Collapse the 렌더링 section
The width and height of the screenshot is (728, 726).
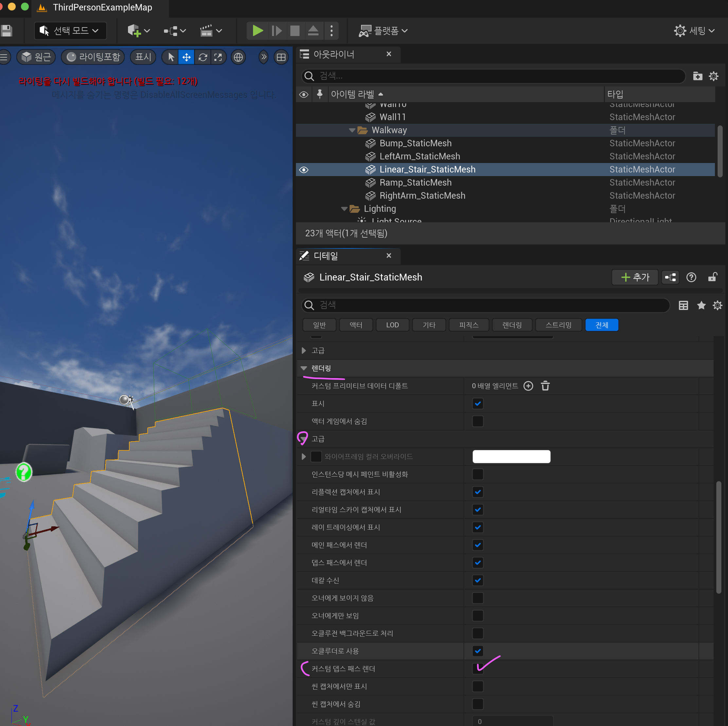(x=304, y=368)
